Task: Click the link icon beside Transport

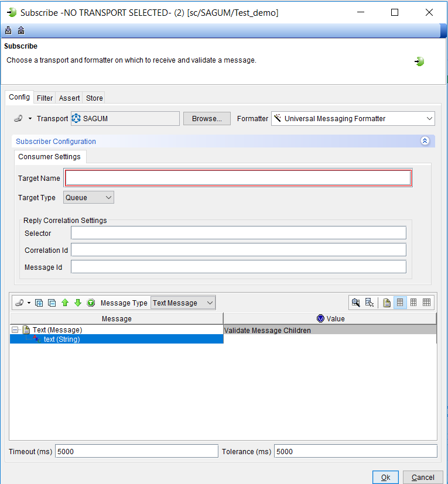Action: (19, 119)
